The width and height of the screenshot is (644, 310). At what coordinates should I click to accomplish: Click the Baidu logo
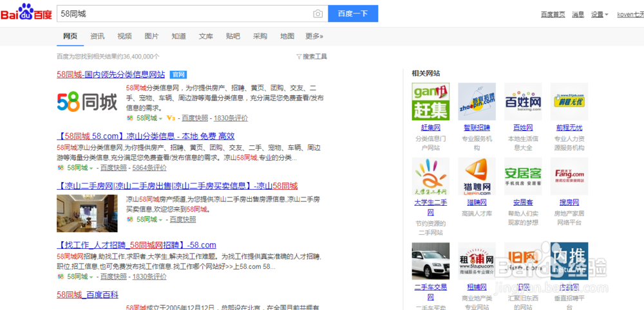tap(26, 12)
